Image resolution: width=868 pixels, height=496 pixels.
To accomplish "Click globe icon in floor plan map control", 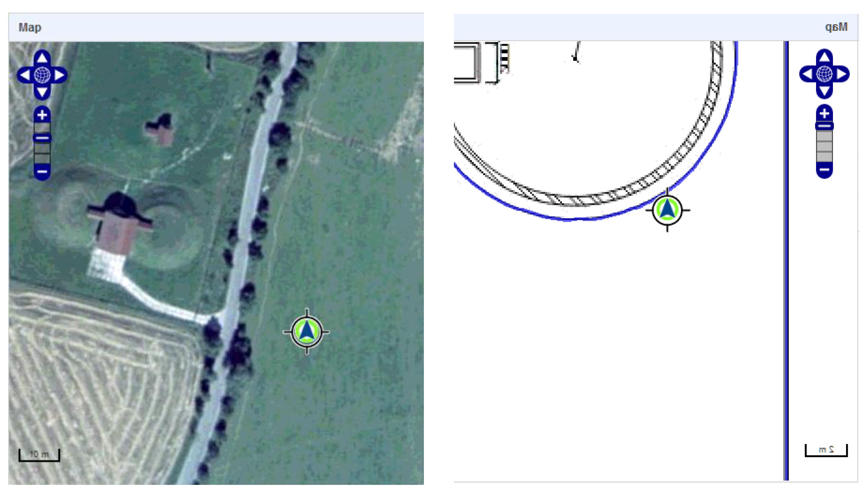I will [824, 74].
